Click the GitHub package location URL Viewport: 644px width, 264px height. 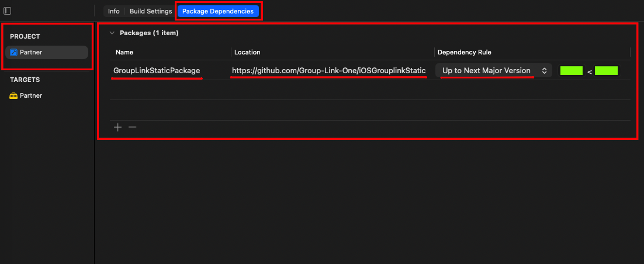point(328,70)
